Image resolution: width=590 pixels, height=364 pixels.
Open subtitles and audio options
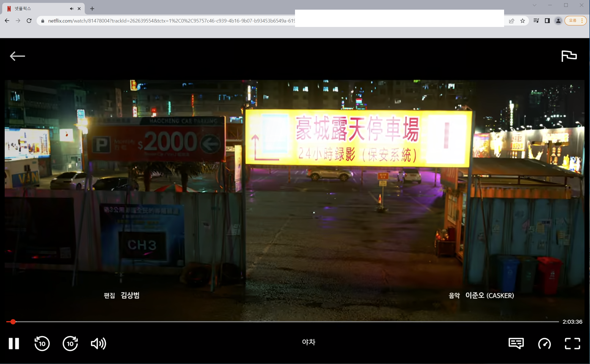pos(516,343)
